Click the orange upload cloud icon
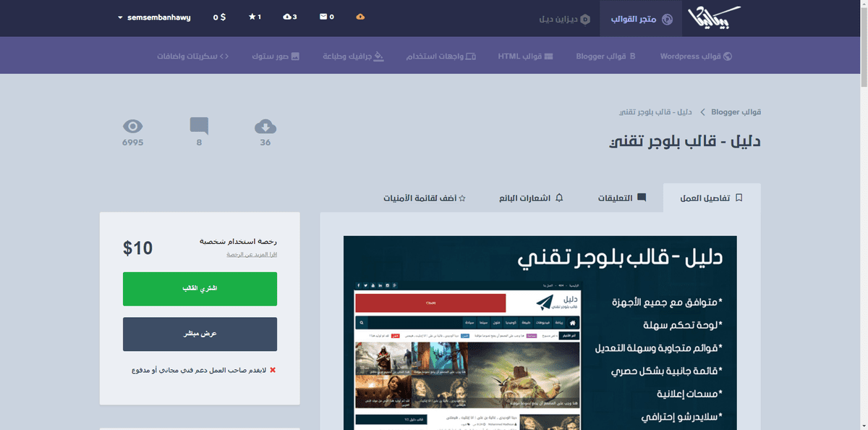 (360, 17)
